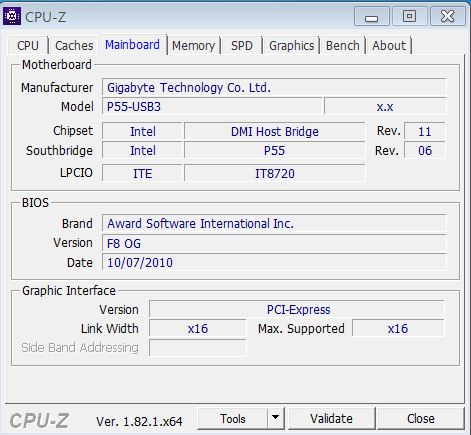
Task: Click the CPU-Z app icon in title bar
Action: coord(12,16)
